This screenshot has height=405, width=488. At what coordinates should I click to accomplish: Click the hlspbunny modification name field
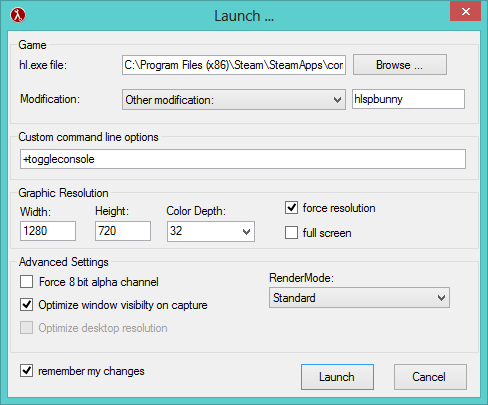(408, 99)
